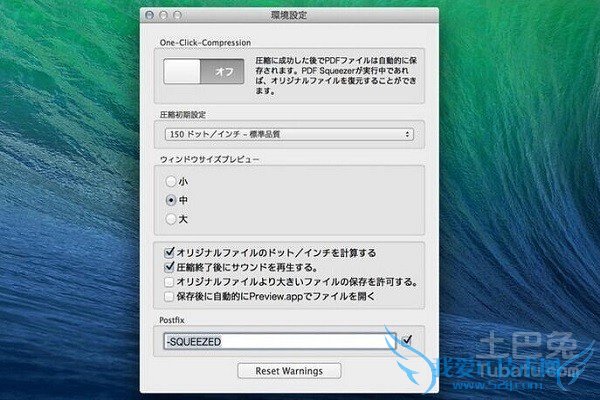Click the One-Click-Compression section label
Image resolution: width=600 pixels, height=400 pixels.
pyautogui.click(x=205, y=42)
